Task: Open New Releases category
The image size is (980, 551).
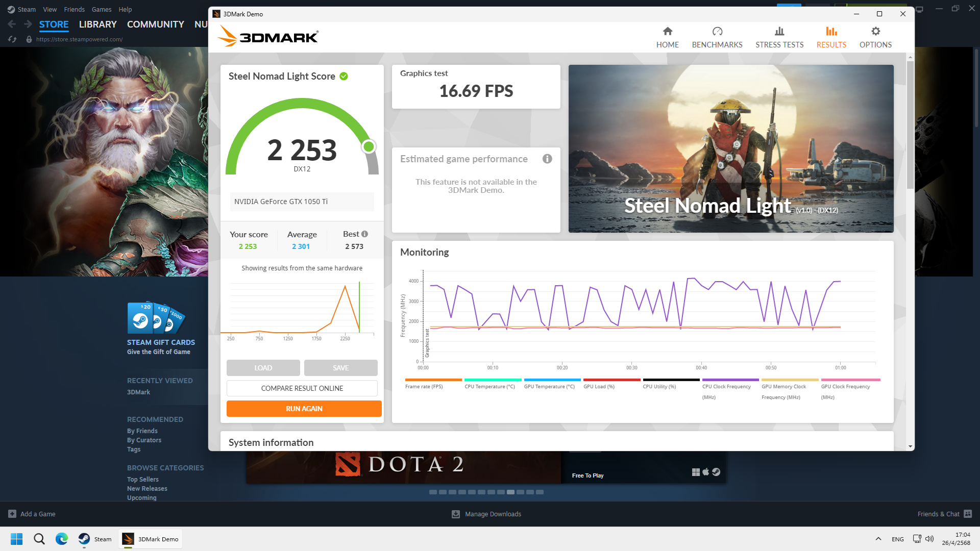Action: pos(147,489)
